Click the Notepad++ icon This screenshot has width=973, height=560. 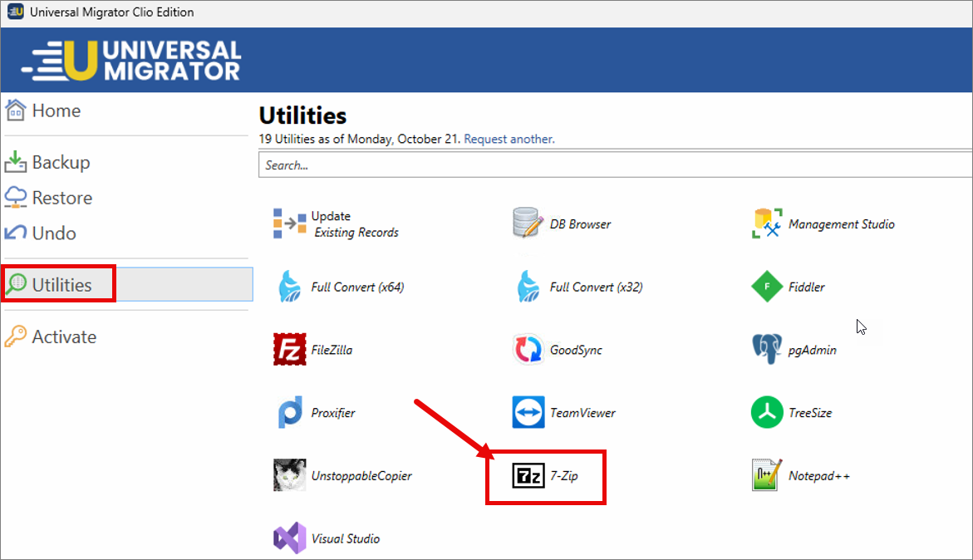click(767, 475)
